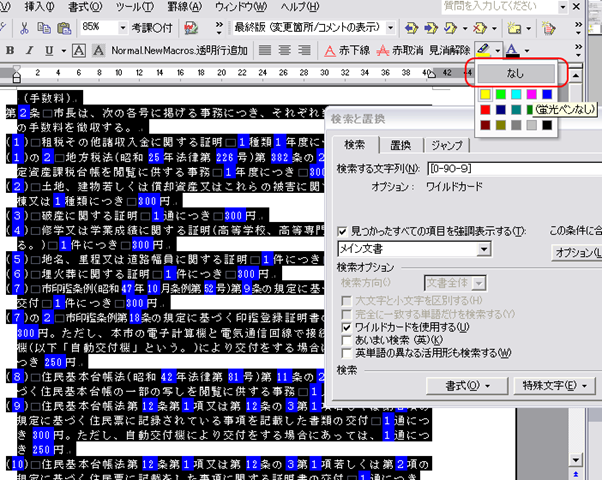Viewport: 602px width, 480px height.
Task: Select the red highlight swatch
Action: [485, 110]
